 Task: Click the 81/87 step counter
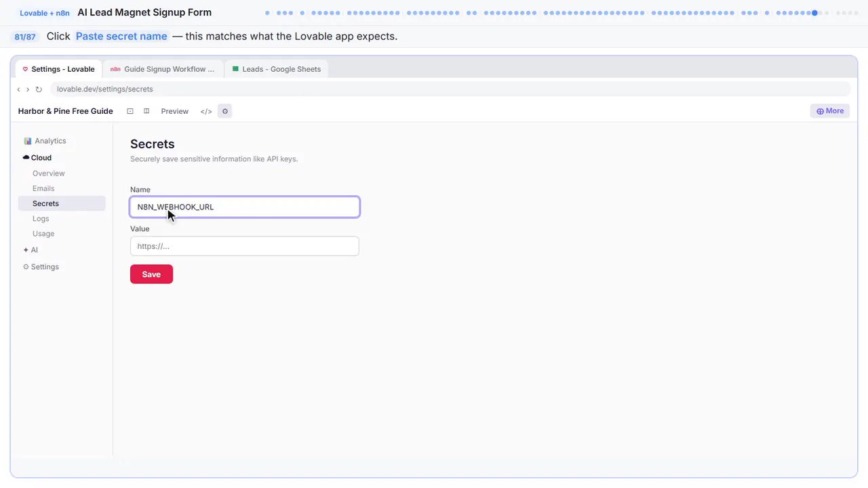25,37
